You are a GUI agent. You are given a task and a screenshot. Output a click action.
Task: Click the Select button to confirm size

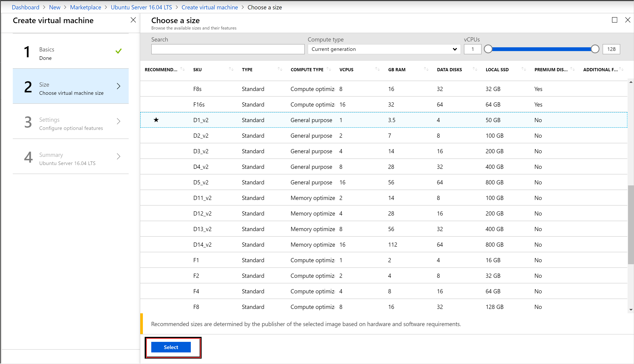(171, 347)
